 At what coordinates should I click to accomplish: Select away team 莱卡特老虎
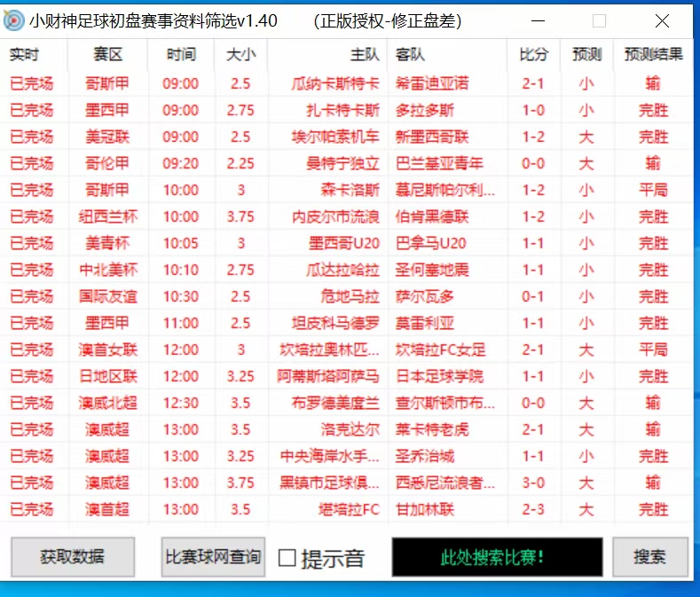(x=432, y=429)
